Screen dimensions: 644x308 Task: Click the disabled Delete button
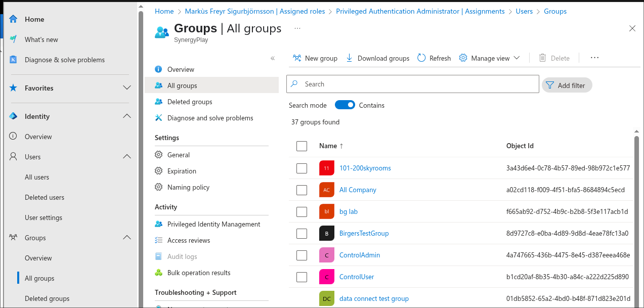coord(554,58)
